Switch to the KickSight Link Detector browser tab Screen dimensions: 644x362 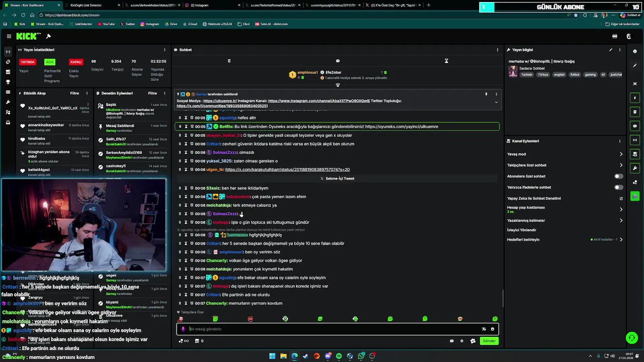(92, 5)
